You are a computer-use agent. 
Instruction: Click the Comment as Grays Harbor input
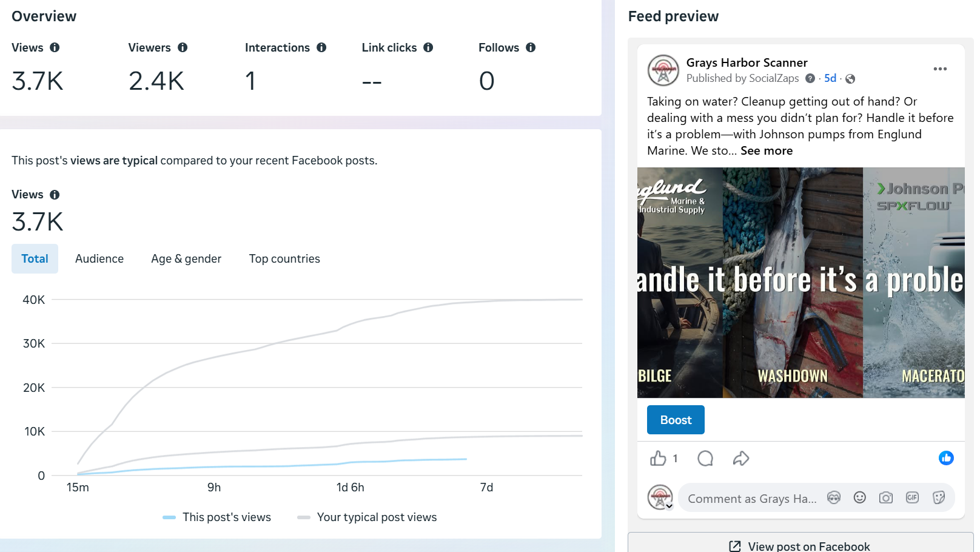(x=752, y=499)
